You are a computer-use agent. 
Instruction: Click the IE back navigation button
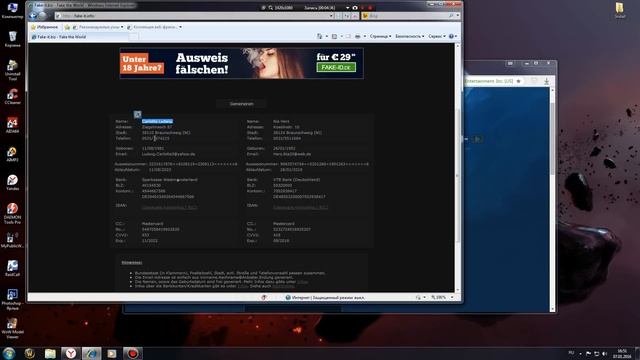[x=33, y=16]
